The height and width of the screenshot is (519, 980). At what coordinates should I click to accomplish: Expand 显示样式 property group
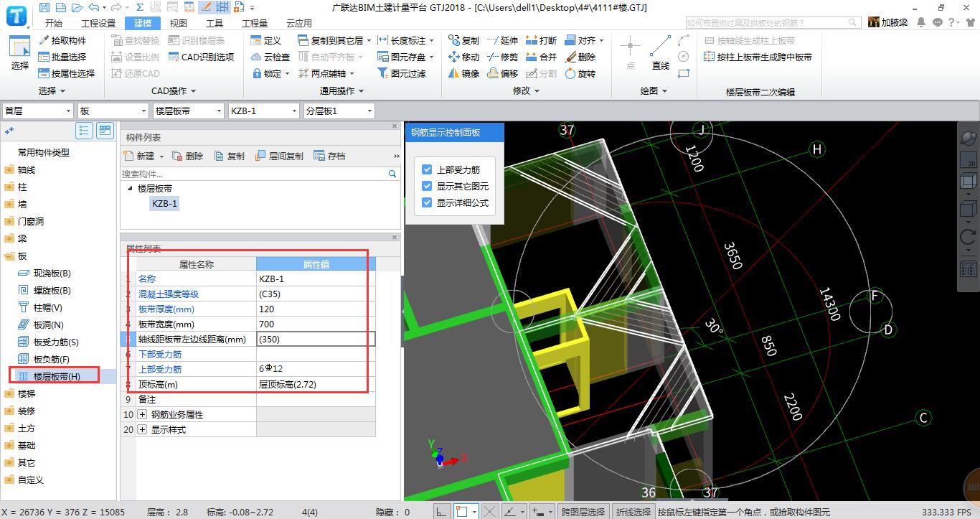pos(141,429)
